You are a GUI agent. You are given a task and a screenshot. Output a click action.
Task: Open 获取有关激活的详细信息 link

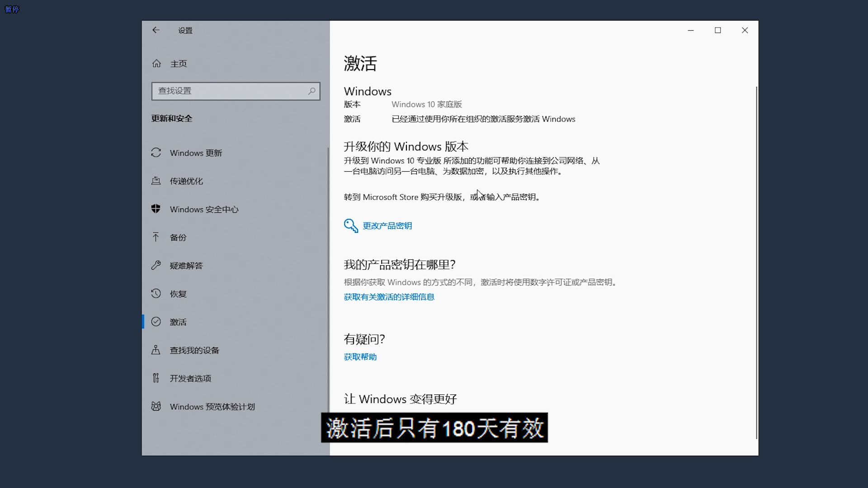click(x=389, y=297)
